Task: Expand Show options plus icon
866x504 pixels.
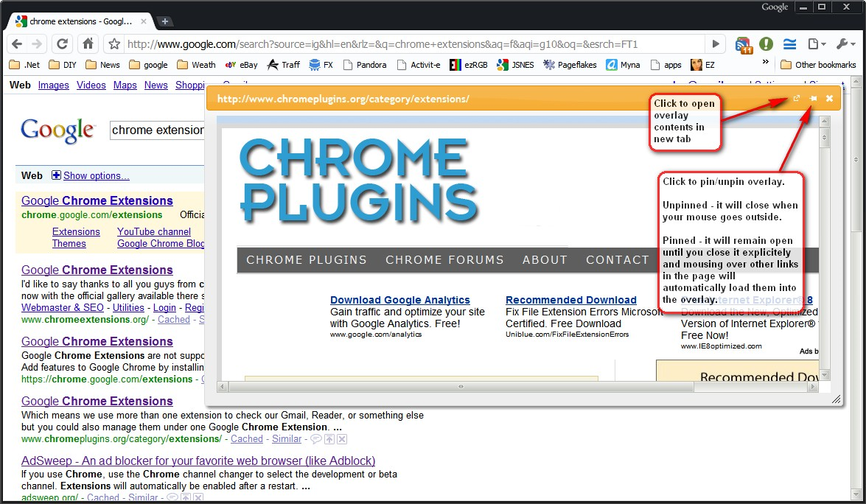Action: coord(57,175)
